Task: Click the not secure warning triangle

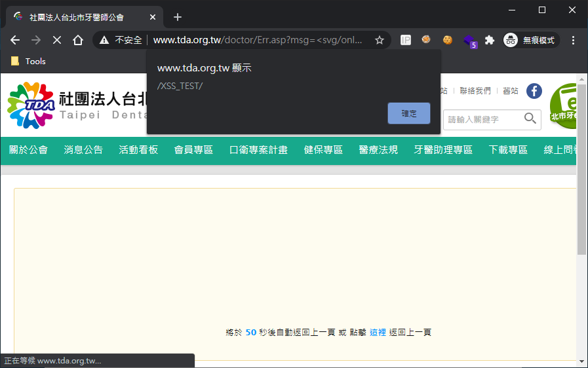Action: pyautogui.click(x=104, y=40)
